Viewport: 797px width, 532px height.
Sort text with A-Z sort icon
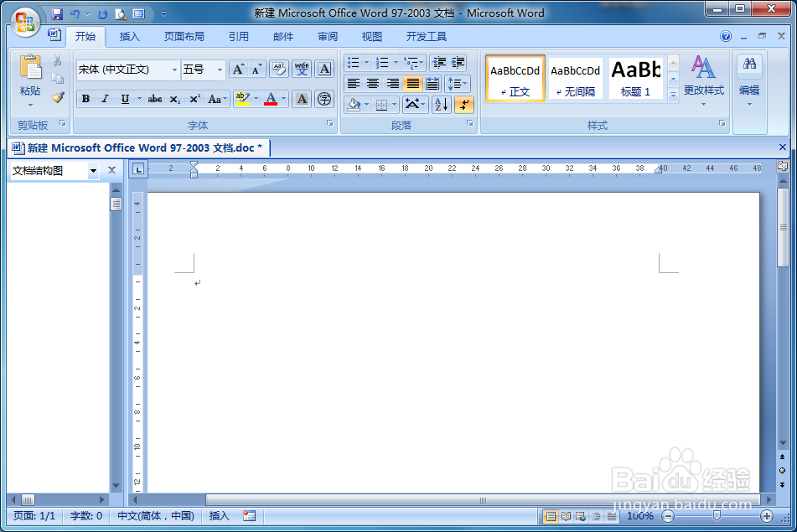[x=442, y=105]
